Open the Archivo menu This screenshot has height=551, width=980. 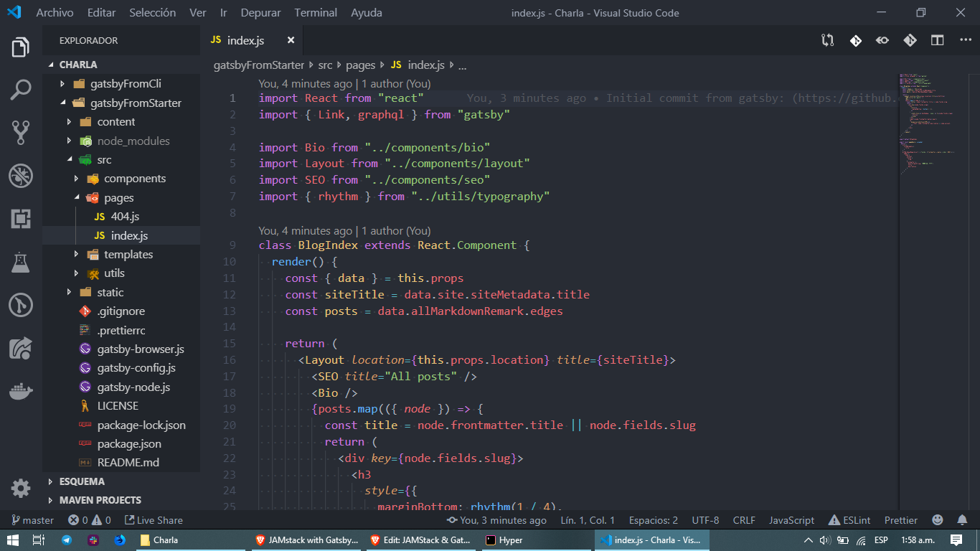[x=55, y=13]
